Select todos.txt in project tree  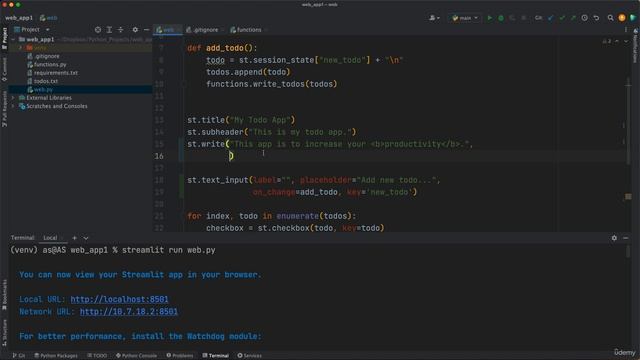click(42, 81)
